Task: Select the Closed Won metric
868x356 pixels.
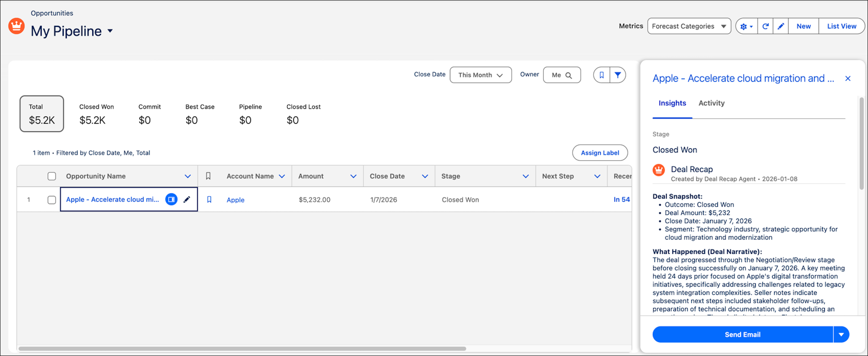Action: [96, 114]
